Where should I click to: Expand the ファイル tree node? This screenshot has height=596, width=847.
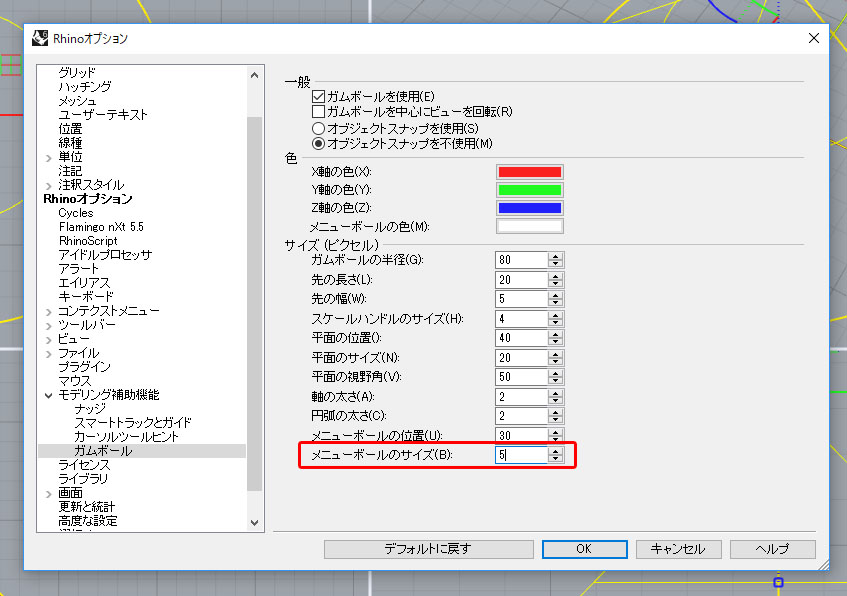[x=49, y=354]
